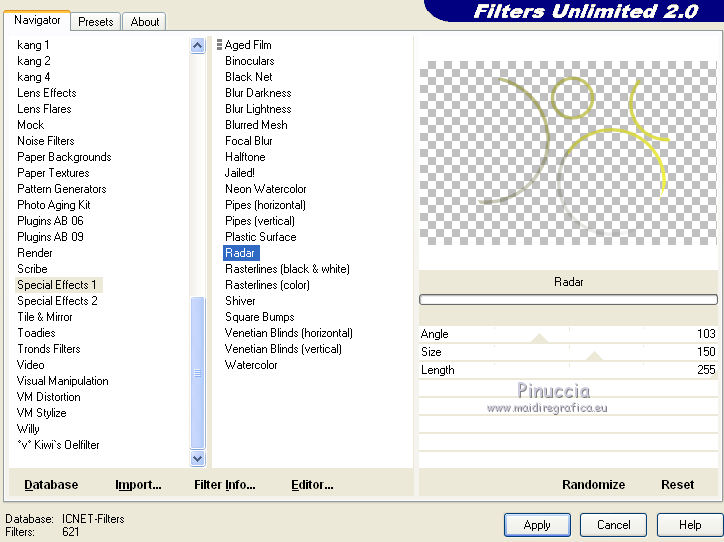Cancel the filter dialog
The width and height of the screenshot is (724, 542).
(x=613, y=525)
